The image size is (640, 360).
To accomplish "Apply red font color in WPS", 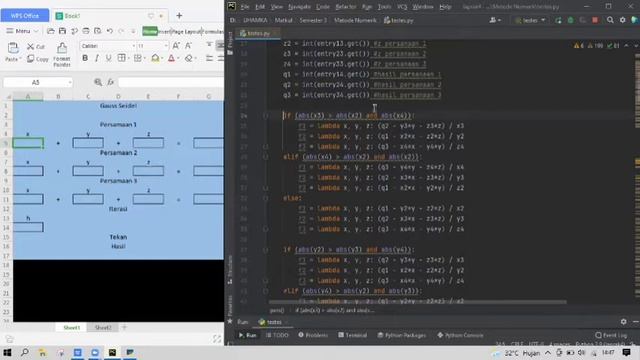I will click(171, 58).
